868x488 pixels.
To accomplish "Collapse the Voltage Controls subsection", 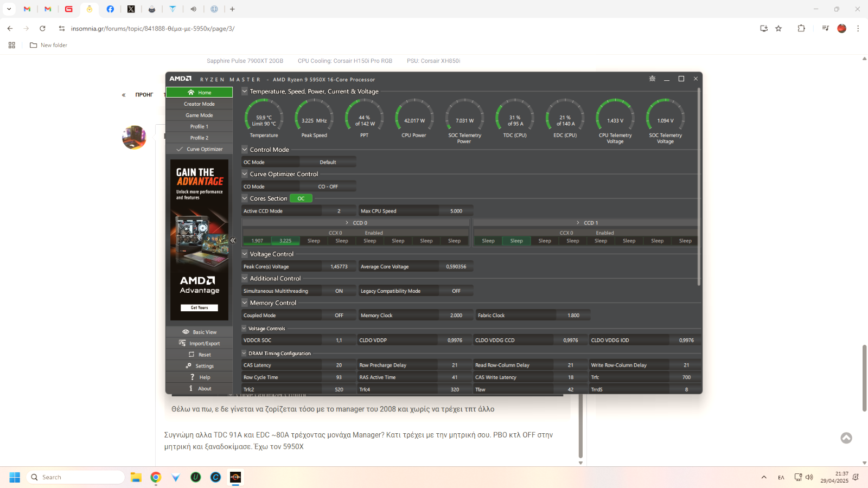I will pos(244,328).
